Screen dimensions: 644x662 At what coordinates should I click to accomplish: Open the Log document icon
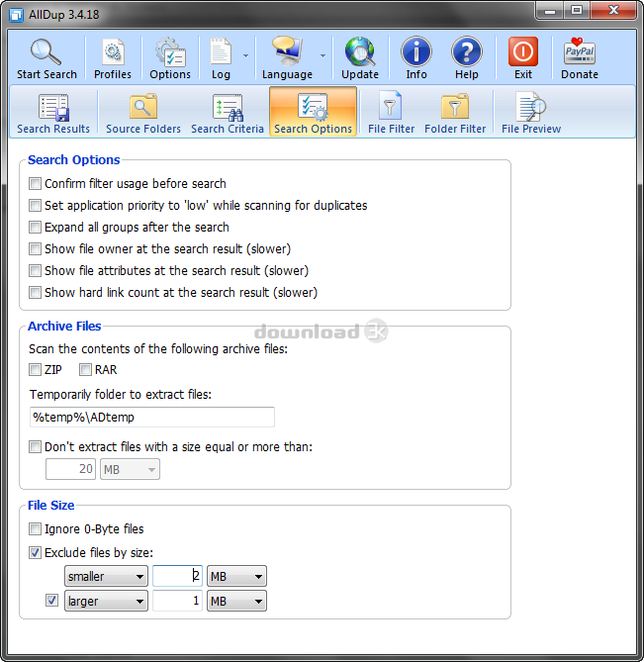coord(221,51)
